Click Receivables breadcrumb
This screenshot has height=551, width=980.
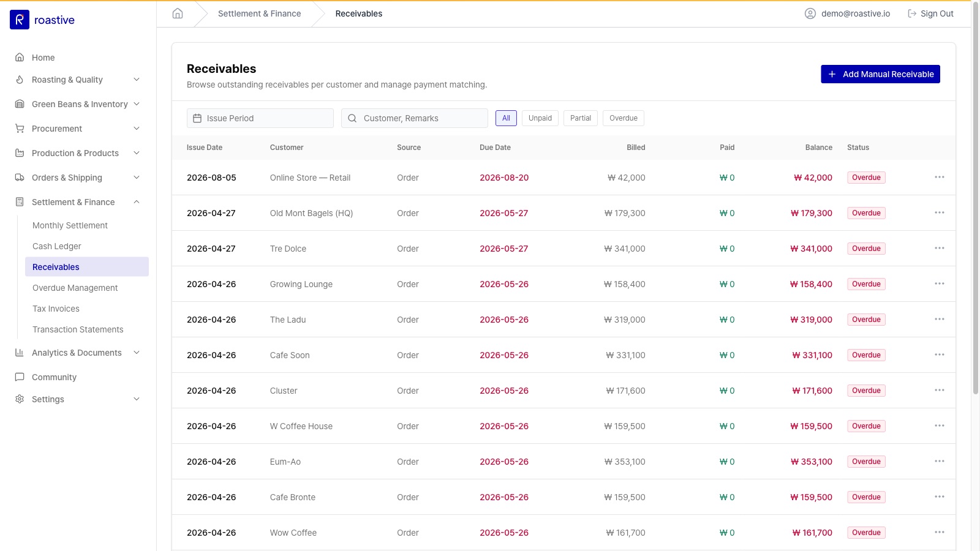359,13
